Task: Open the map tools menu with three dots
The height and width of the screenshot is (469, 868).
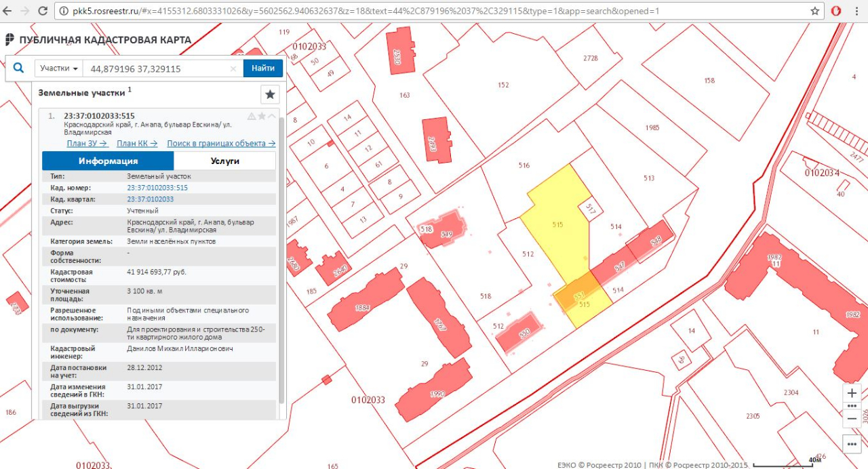Action: (x=852, y=443)
